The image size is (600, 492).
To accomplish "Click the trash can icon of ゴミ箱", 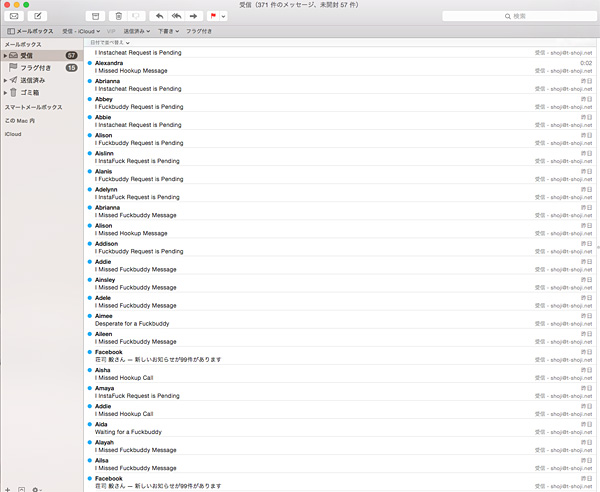I will tap(13, 92).
